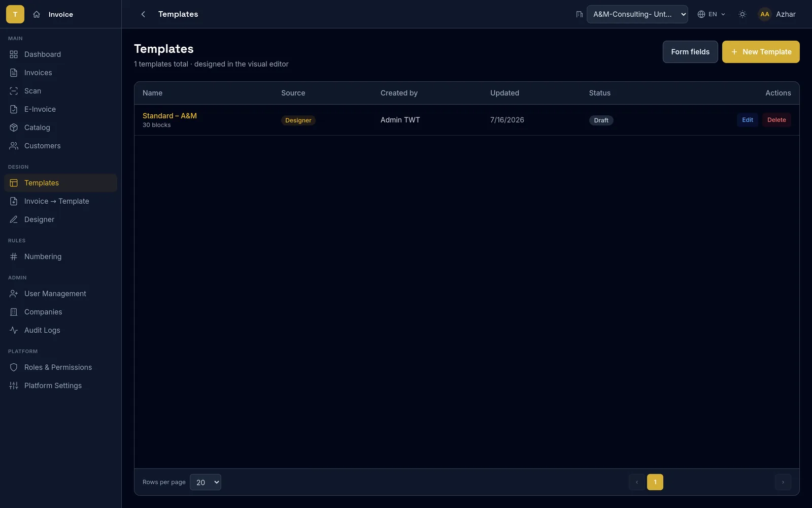Click the Numbering hash icon
The width and height of the screenshot is (812, 508).
point(14,257)
